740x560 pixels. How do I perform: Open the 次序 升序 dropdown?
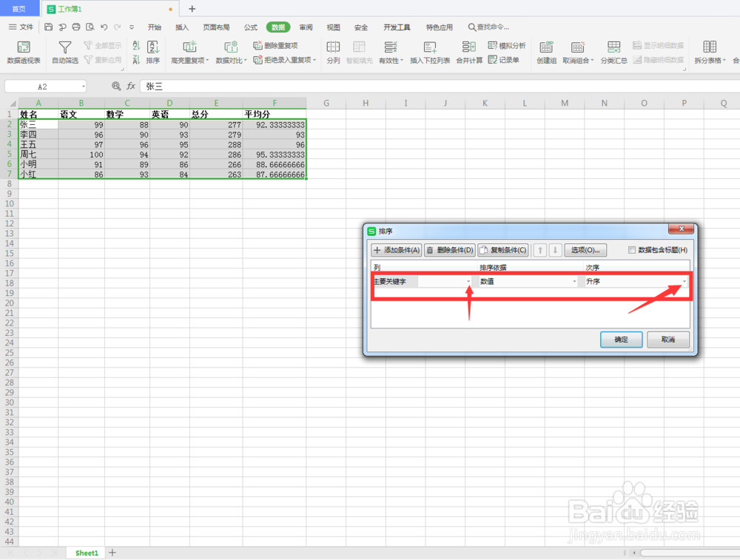tap(684, 282)
